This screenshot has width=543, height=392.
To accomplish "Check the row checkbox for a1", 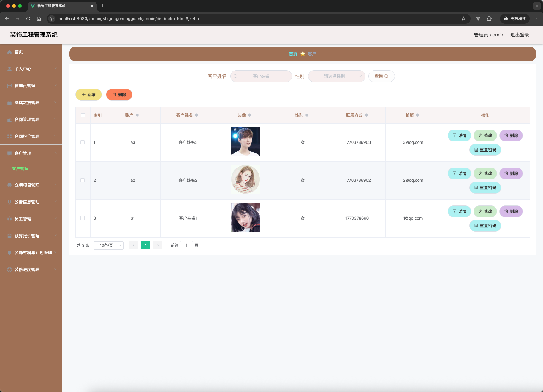I will click(x=83, y=218).
